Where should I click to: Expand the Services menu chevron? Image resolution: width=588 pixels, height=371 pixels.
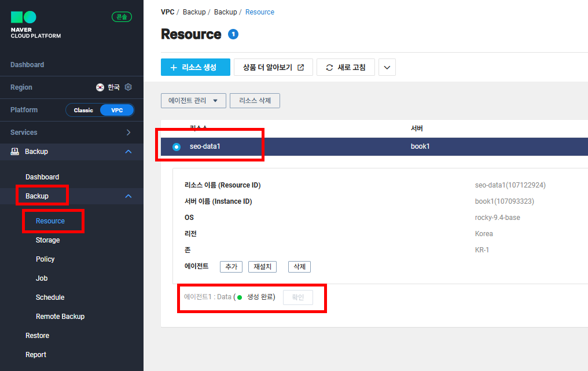128,133
